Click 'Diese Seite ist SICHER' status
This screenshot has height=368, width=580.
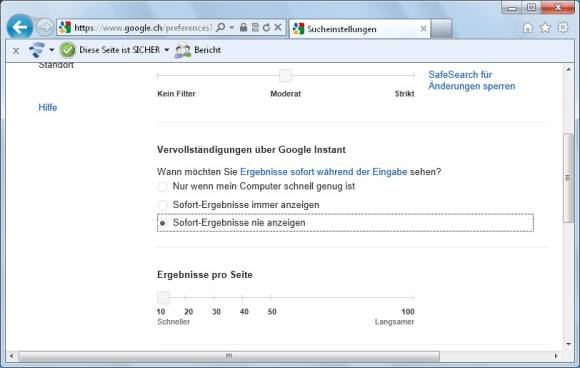coord(119,50)
